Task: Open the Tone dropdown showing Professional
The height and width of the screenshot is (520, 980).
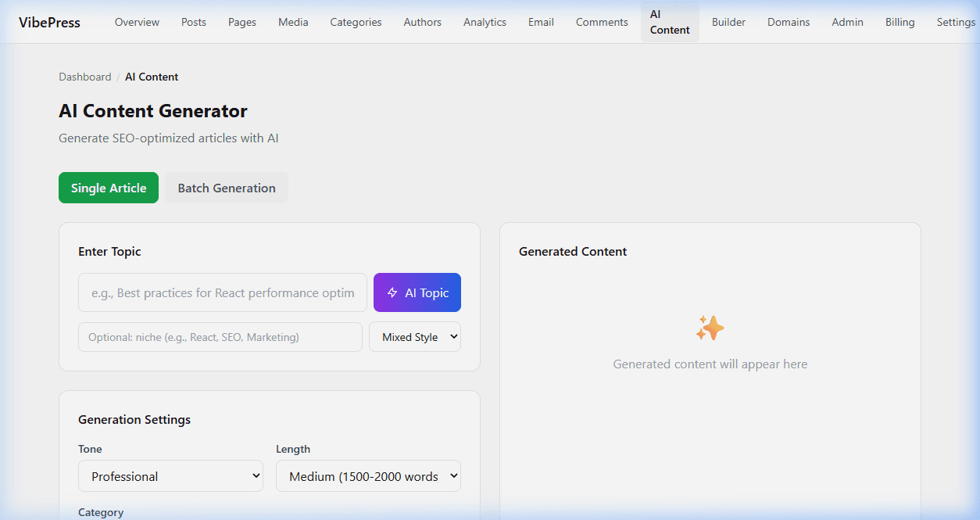Action: (170, 475)
